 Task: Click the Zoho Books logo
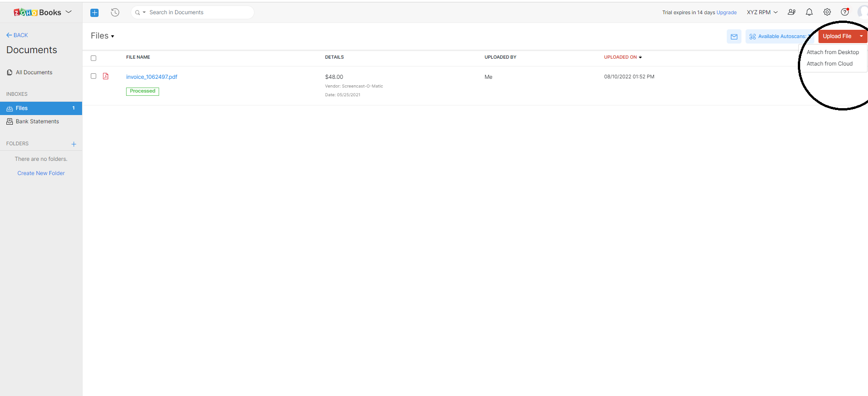[37, 12]
